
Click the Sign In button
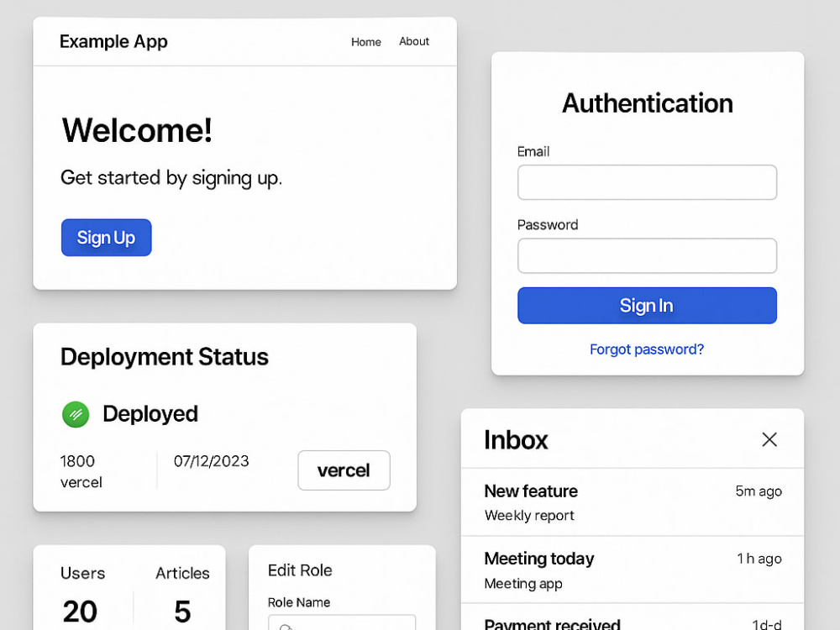(x=647, y=306)
